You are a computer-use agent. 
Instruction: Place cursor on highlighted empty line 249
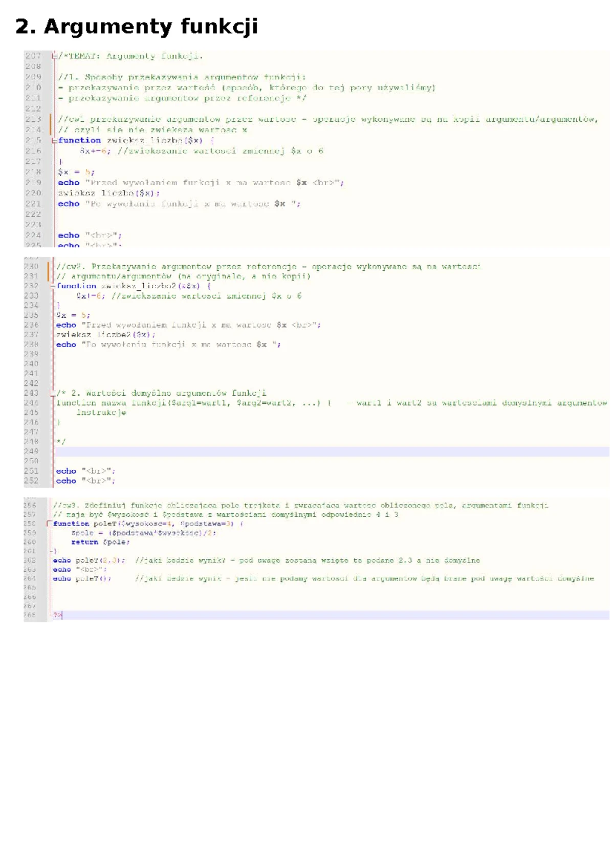[x=307, y=451]
